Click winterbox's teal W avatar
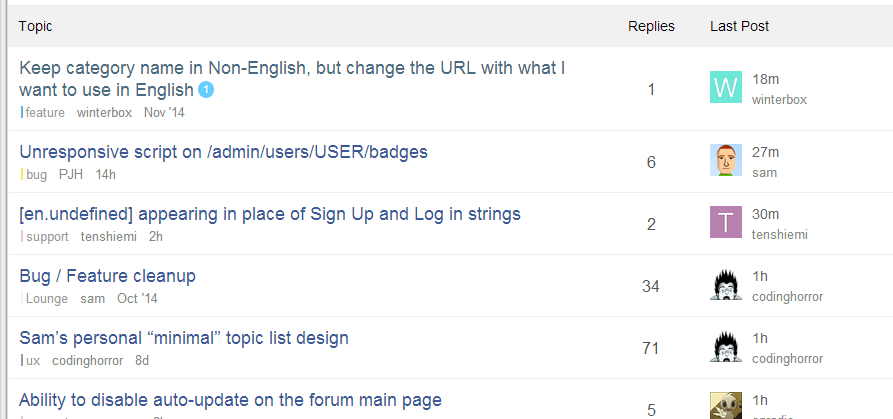The image size is (893, 419). click(x=726, y=87)
